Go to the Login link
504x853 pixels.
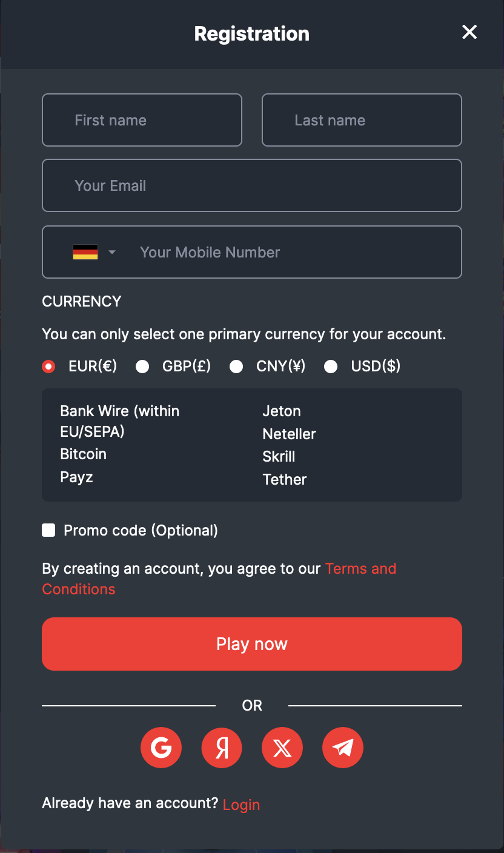[241, 805]
